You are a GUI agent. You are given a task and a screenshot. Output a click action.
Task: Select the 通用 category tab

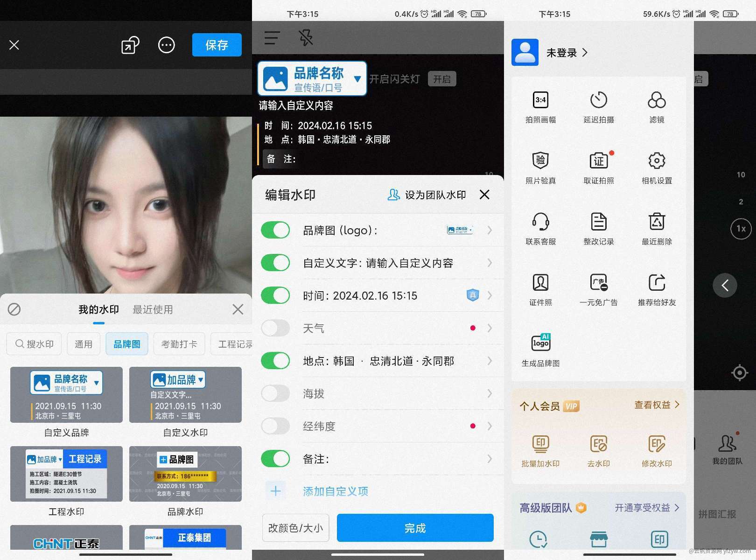pyautogui.click(x=84, y=344)
